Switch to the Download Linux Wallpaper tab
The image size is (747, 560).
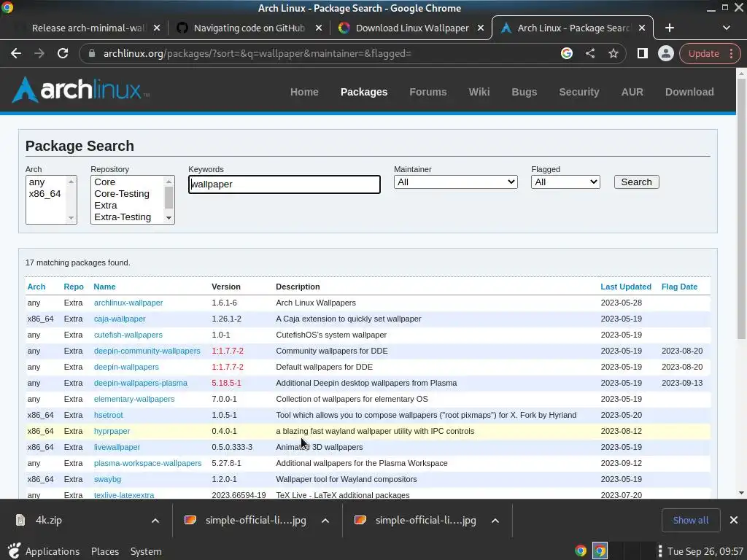(412, 28)
